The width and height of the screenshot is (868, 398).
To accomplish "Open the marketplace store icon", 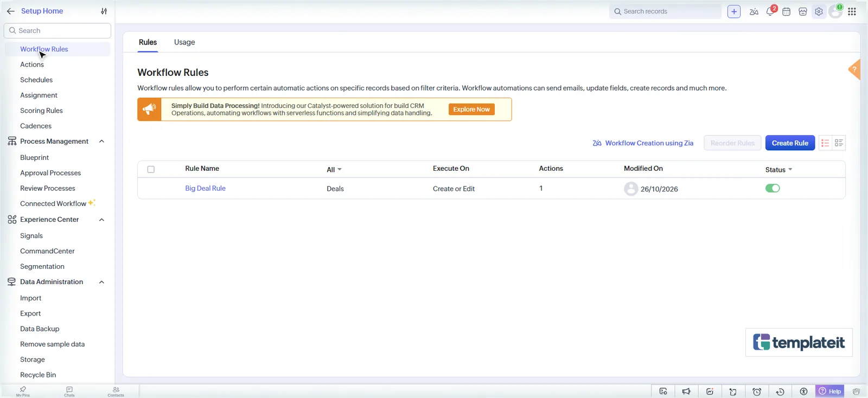I will 803,11.
